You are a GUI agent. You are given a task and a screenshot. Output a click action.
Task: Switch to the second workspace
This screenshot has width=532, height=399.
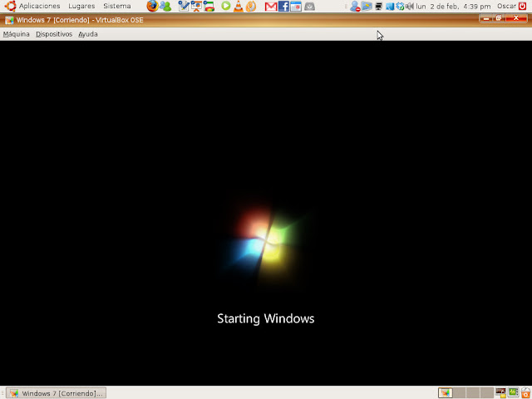pyautogui.click(x=459, y=393)
